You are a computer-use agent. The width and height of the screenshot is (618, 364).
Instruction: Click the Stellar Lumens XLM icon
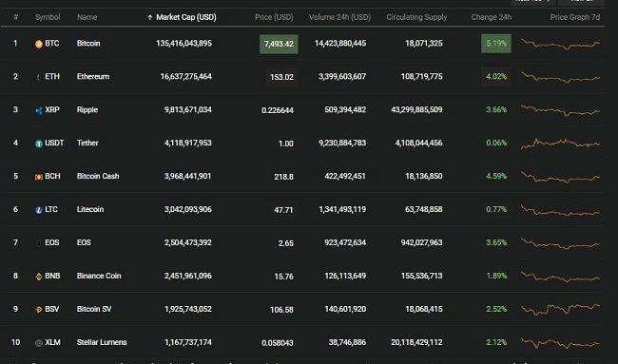[x=39, y=343]
